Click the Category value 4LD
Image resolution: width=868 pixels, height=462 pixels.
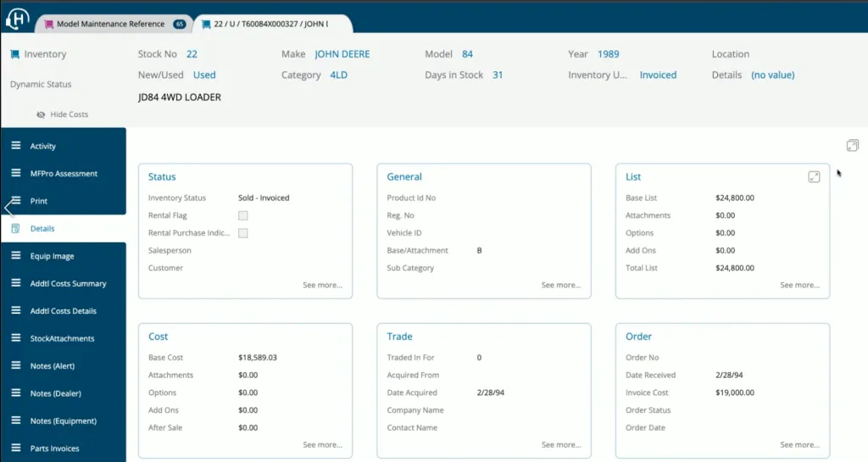pos(339,75)
